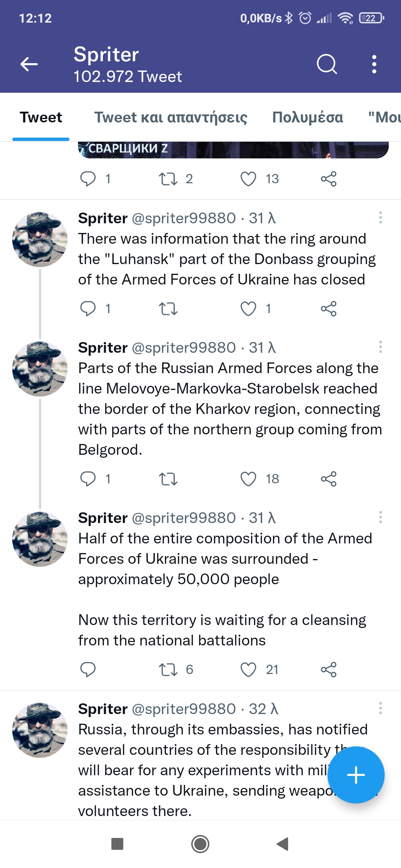Expand options menu on embassies tweet
Viewport: 401px width, 868px height.
[380, 708]
